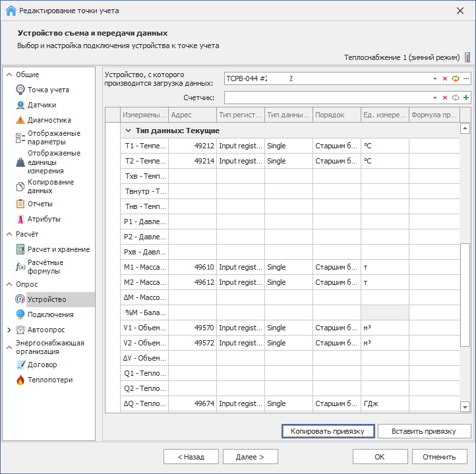Open the Диагностика warning item

tap(49, 120)
